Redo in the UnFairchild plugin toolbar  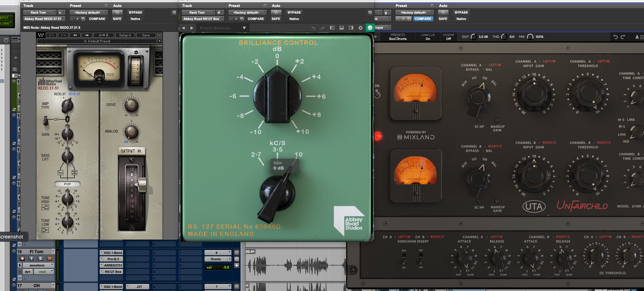pos(623,37)
